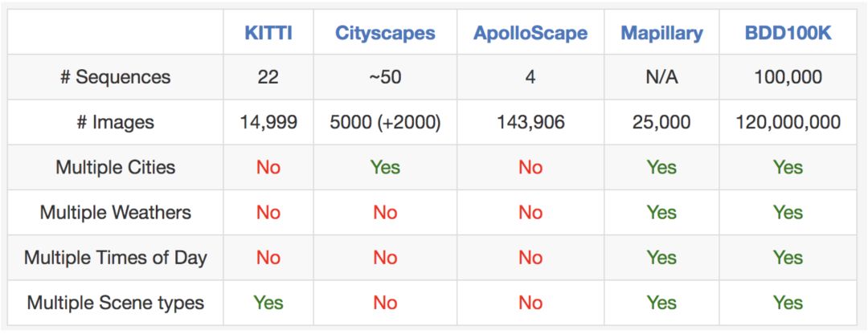Open the BDD100K column header link
868x334 pixels.
coord(788,33)
